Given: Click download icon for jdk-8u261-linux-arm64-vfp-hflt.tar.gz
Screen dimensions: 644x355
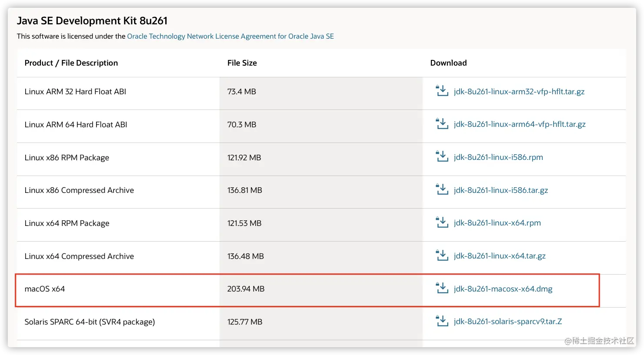Looking at the screenshot, I should 442,124.
